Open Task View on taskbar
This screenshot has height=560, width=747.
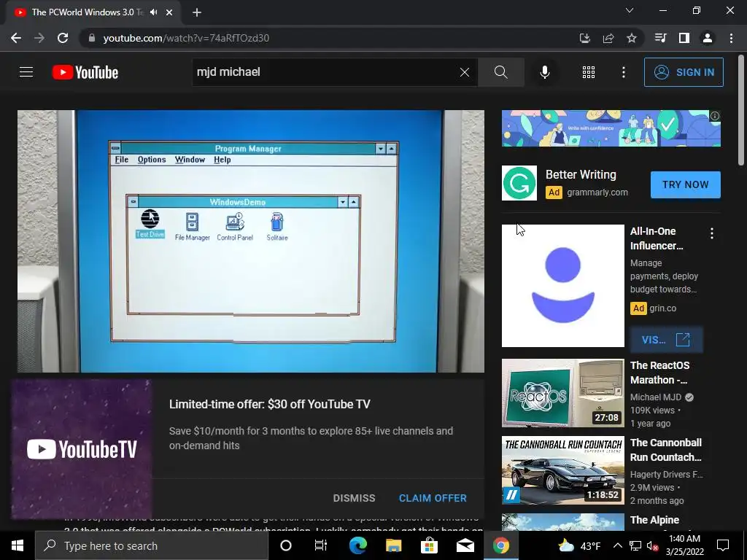(x=321, y=545)
